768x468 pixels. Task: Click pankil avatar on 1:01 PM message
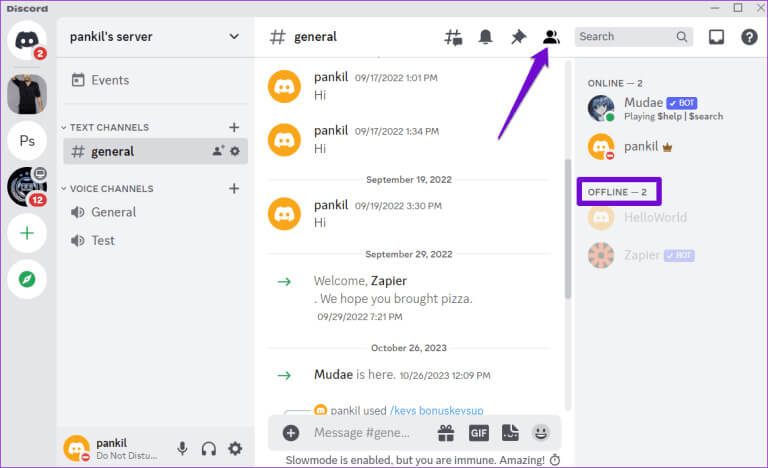point(284,87)
